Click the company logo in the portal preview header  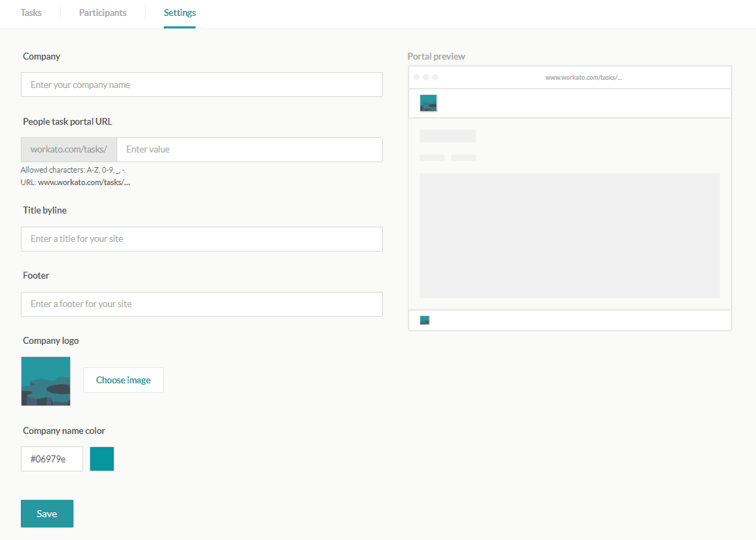[428, 103]
